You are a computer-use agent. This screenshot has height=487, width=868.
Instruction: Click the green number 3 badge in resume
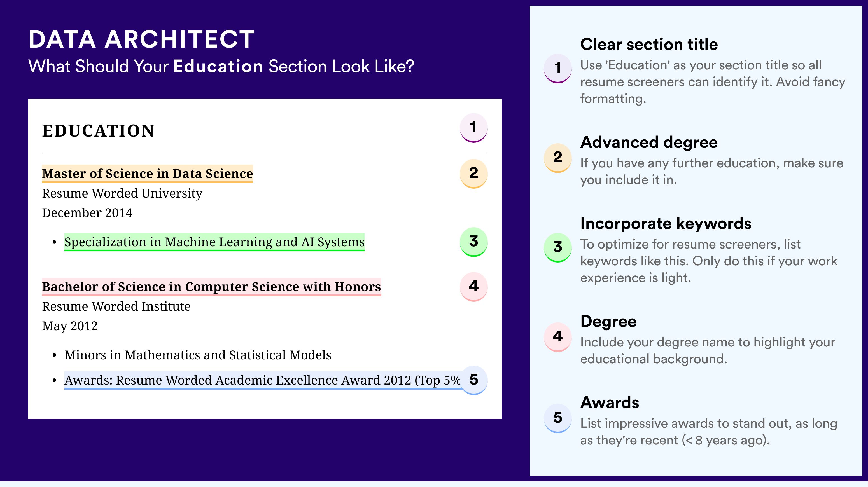pos(473,242)
